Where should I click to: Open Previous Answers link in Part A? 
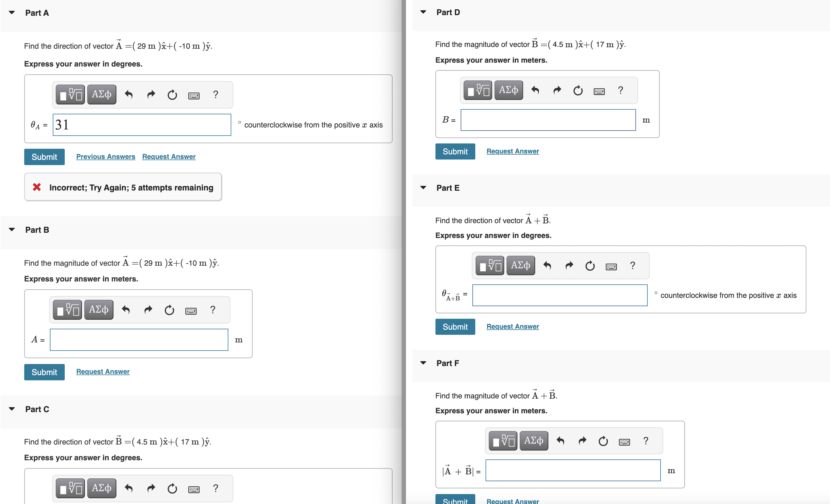click(106, 157)
